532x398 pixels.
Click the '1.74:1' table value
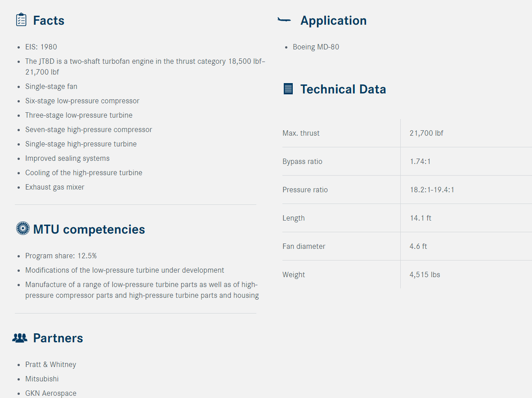420,161
